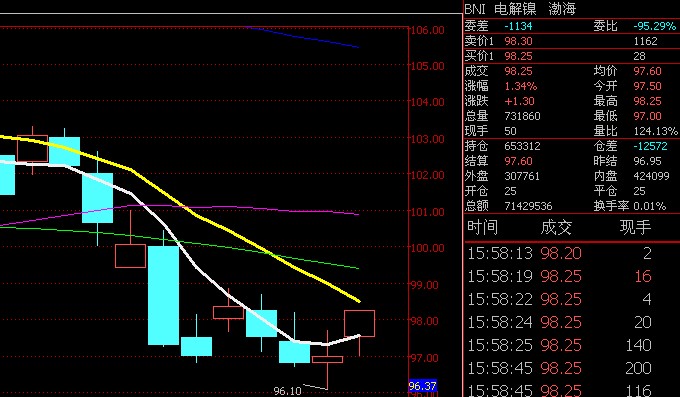Select the 买价1 98.25 quote row
Screen dimensions: 680x397
coord(572,56)
